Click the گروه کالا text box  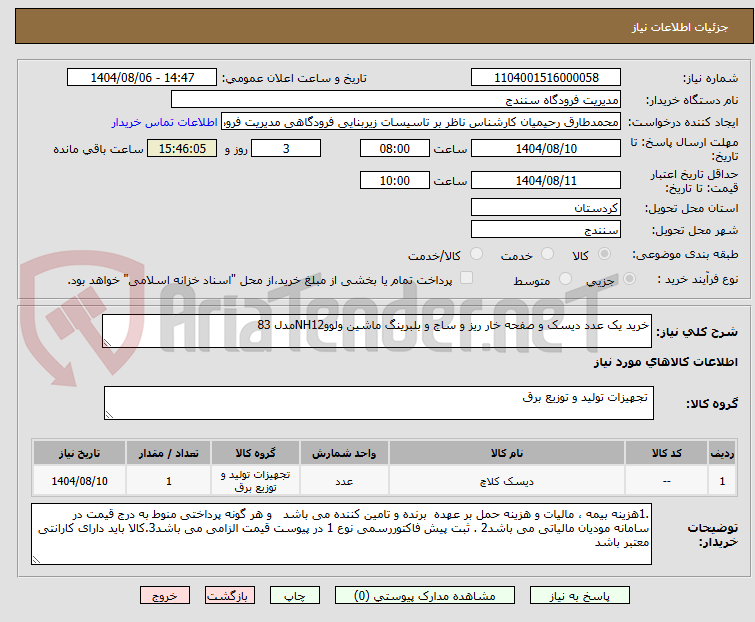[x=378, y=403]
